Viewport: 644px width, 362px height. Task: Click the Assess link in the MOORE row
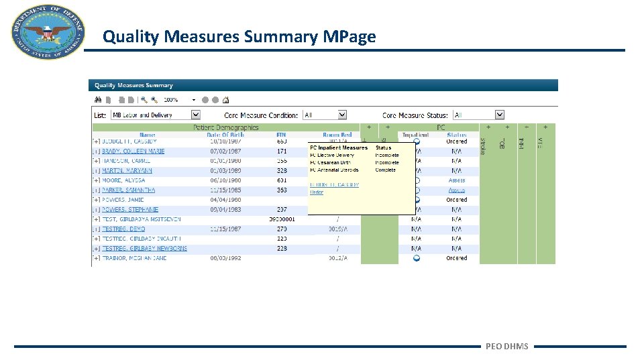(x=457, y=180)
